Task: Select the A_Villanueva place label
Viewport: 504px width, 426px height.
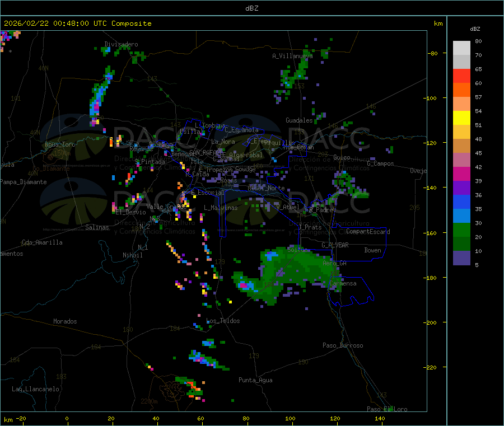Action: [x=292, y=56]
